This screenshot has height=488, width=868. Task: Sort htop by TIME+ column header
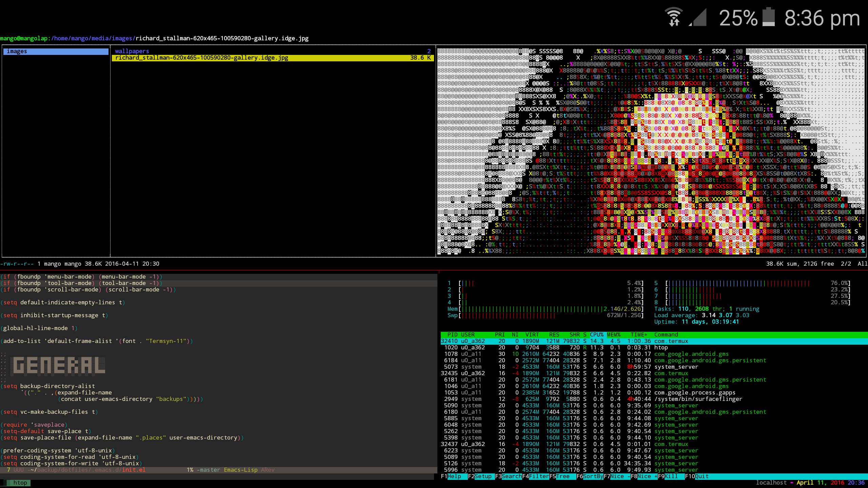click(x=639, y=334)
